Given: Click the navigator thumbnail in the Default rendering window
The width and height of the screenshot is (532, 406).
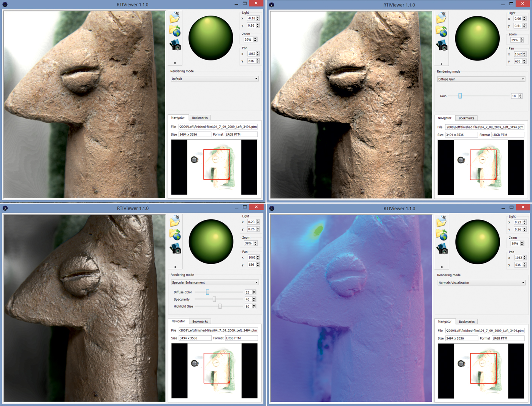Looking at the screenshot, I should (214, 167).
